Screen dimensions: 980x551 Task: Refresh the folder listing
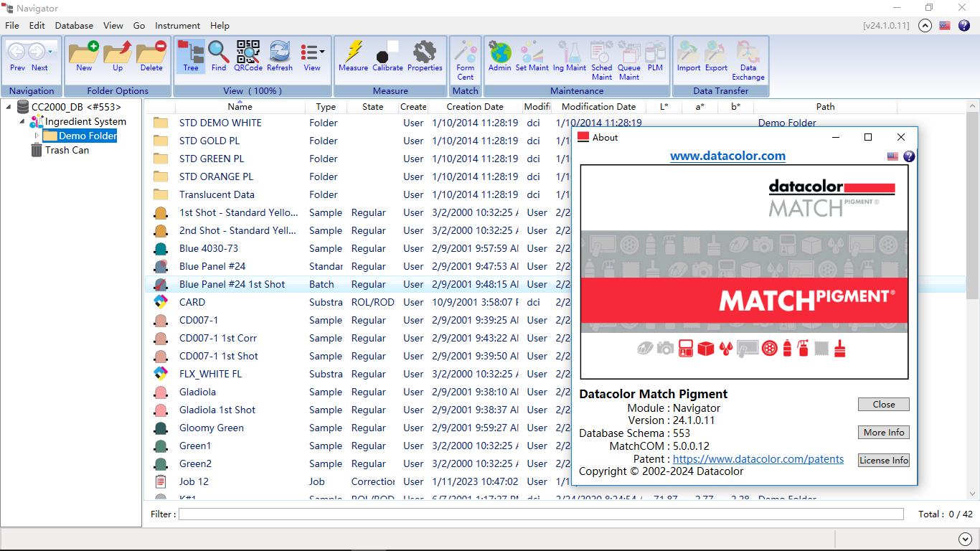click(x=280, y=57)
